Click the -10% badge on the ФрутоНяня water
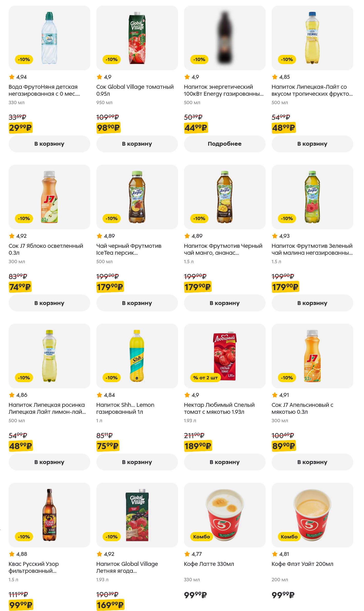 24,60
